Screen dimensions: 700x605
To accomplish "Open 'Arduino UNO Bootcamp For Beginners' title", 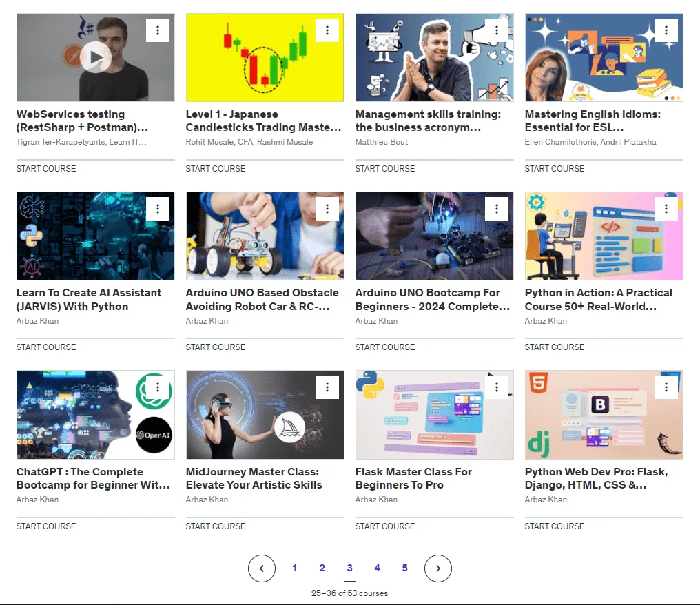I will [x=433, y=299].
